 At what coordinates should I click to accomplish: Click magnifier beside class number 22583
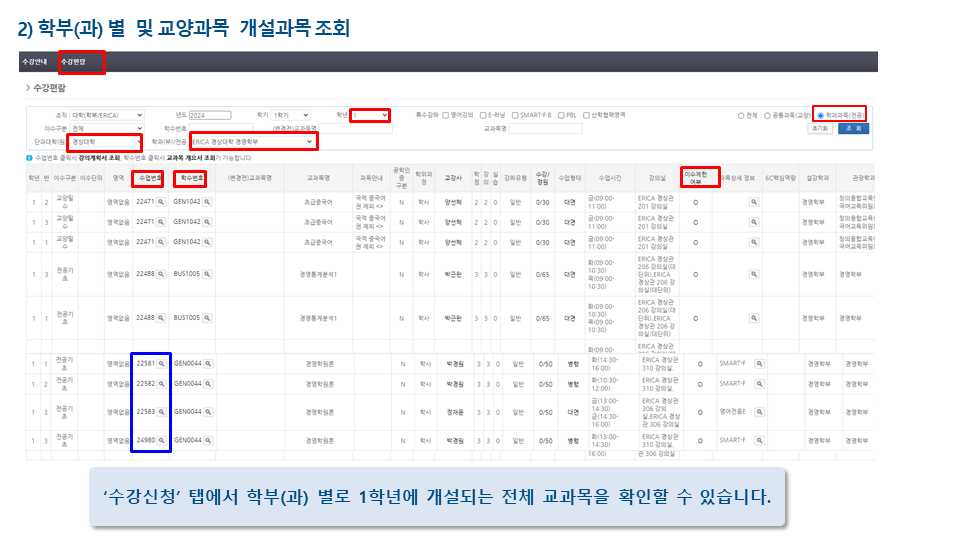[x=161, y=411]
